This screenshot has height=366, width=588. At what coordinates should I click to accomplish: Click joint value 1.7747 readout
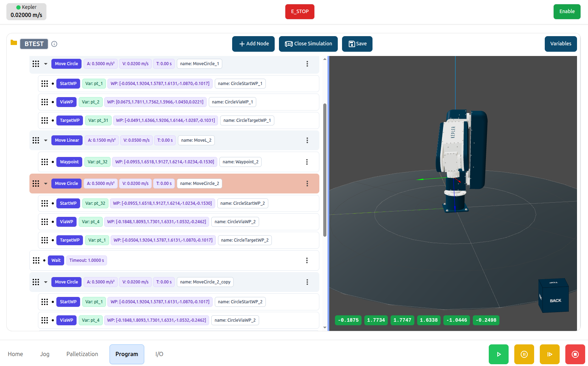point(403,320)
